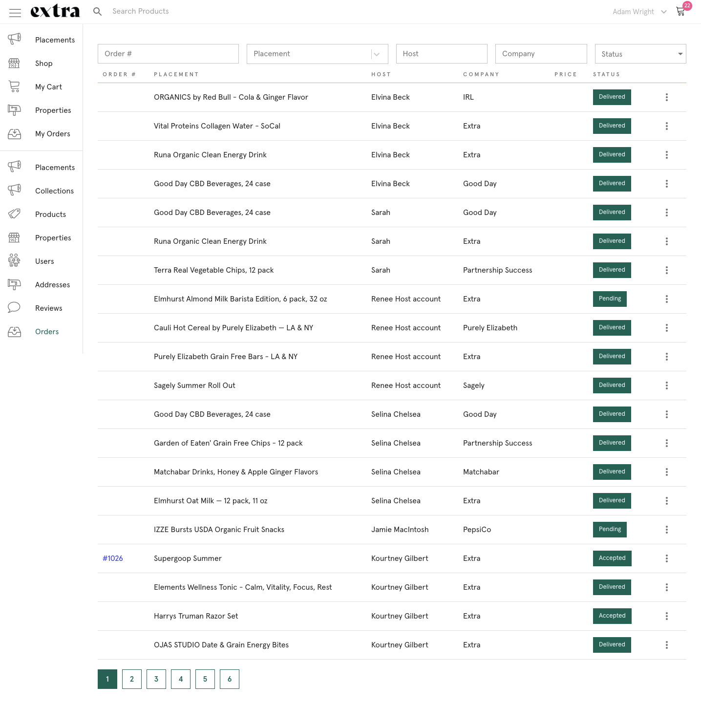
Task: Expand the Placement filter dropdown
Action: 377,54
